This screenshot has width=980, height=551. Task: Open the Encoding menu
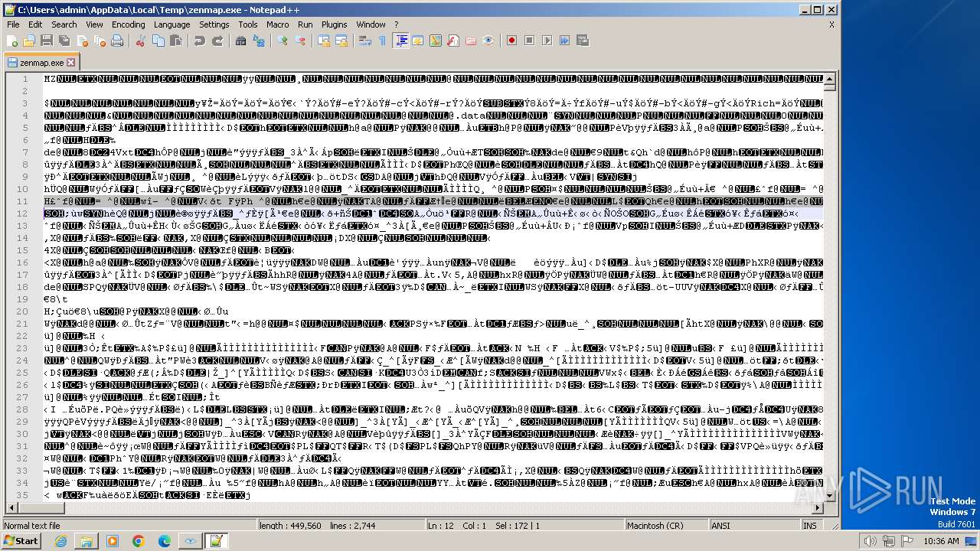coord(128,24)
